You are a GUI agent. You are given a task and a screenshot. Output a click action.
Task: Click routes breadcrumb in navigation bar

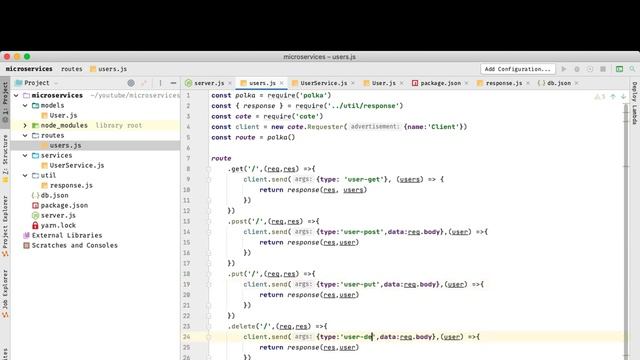tap(72, 69)
